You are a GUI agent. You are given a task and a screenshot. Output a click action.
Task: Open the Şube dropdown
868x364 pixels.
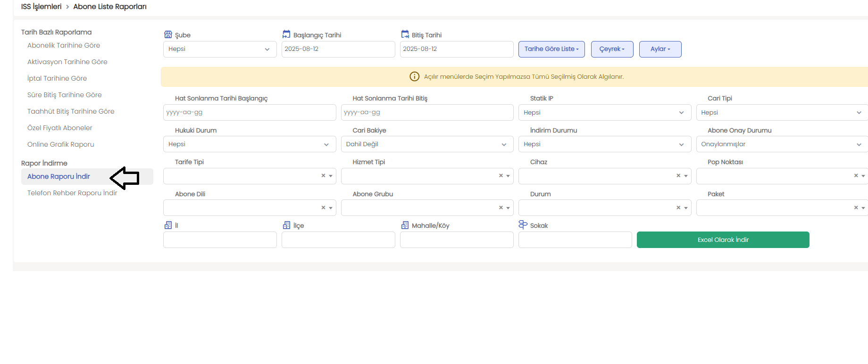pos(220,49)
